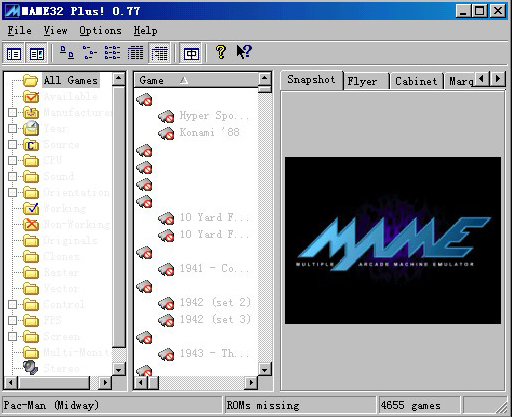Click the Year folder icon

(31, 128)
